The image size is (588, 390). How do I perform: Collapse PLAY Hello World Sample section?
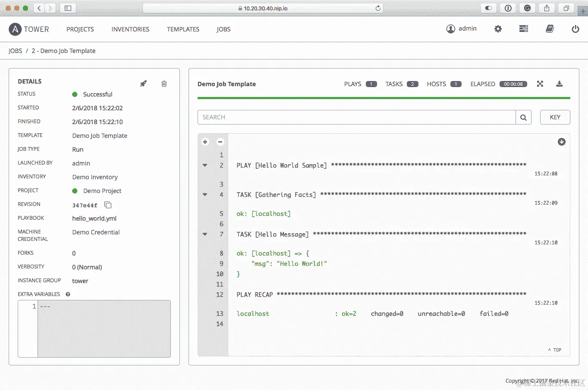pyautogui.click(x=205, y=165)
